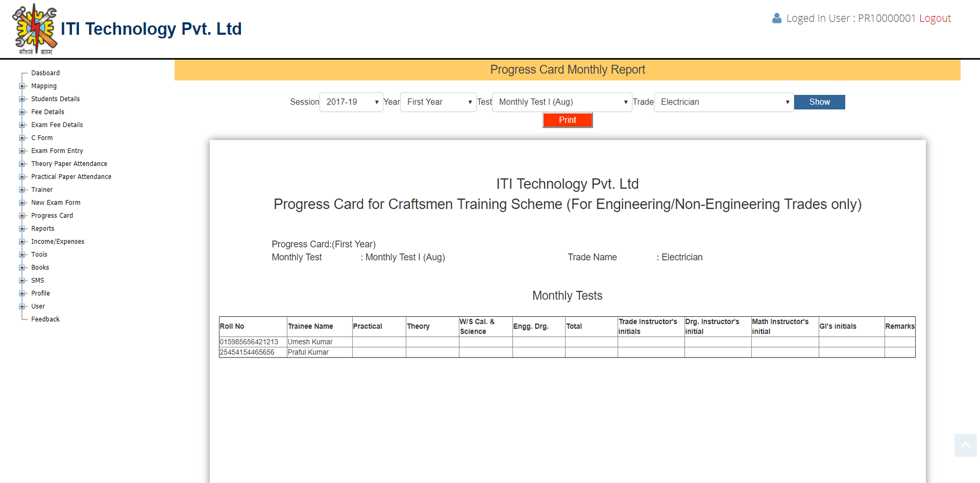Open Theory Paper Attendance menu item
Image resolution: width=980 pixels, height=483 pixels.
pos(69,164)
